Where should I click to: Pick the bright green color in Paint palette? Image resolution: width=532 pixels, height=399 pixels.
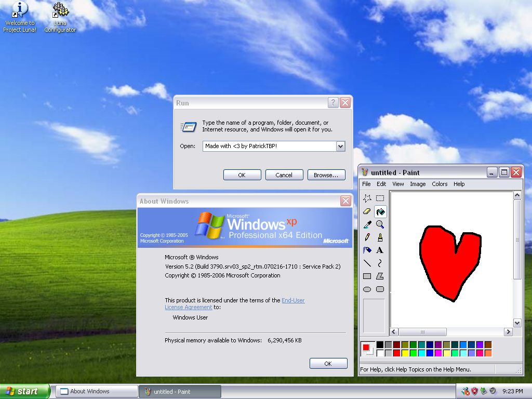(x=413, y=353)
